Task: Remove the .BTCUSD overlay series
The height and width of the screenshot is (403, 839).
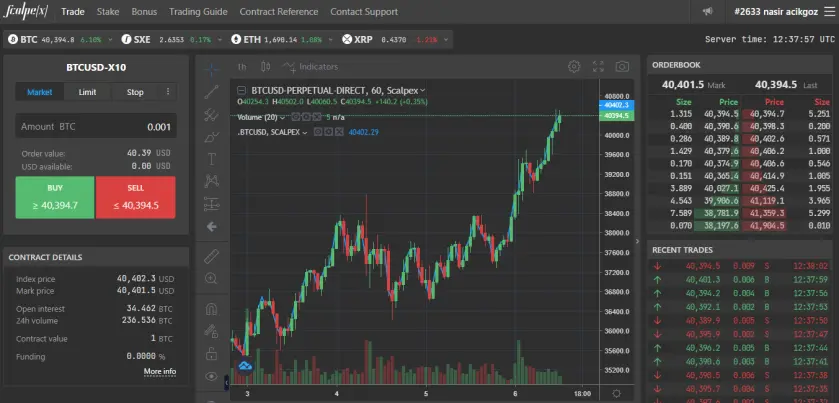Action: pos(339,132)
